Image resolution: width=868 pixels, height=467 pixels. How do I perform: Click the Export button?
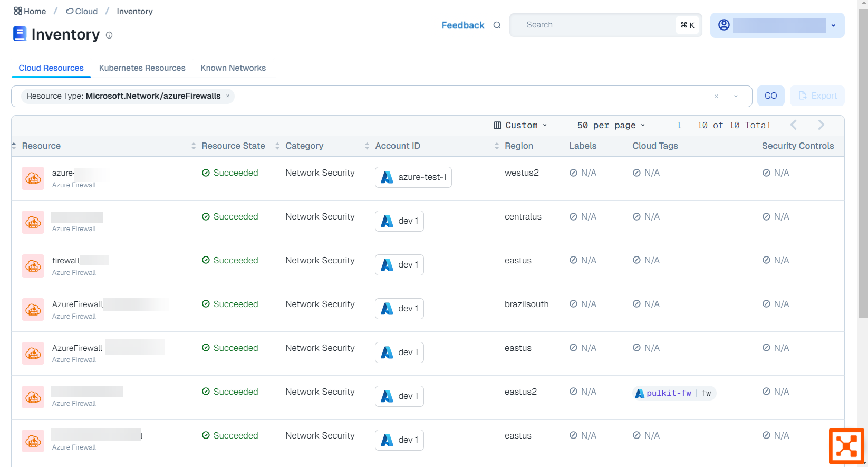pos(817,96)
